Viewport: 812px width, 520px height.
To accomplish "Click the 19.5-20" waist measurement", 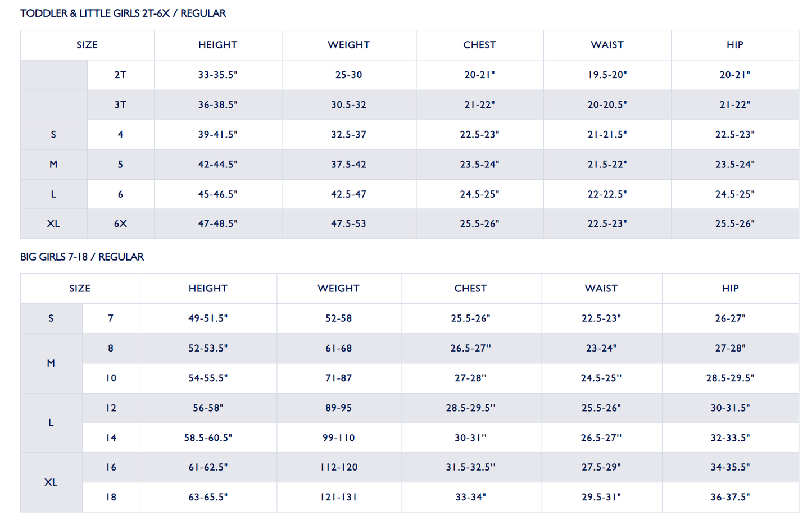I will point(607,75).
